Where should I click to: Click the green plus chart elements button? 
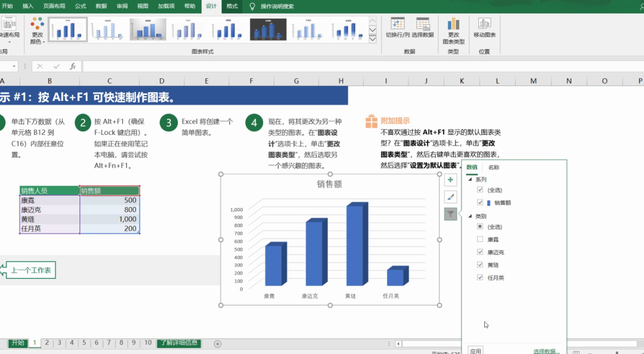pos(450,180)
